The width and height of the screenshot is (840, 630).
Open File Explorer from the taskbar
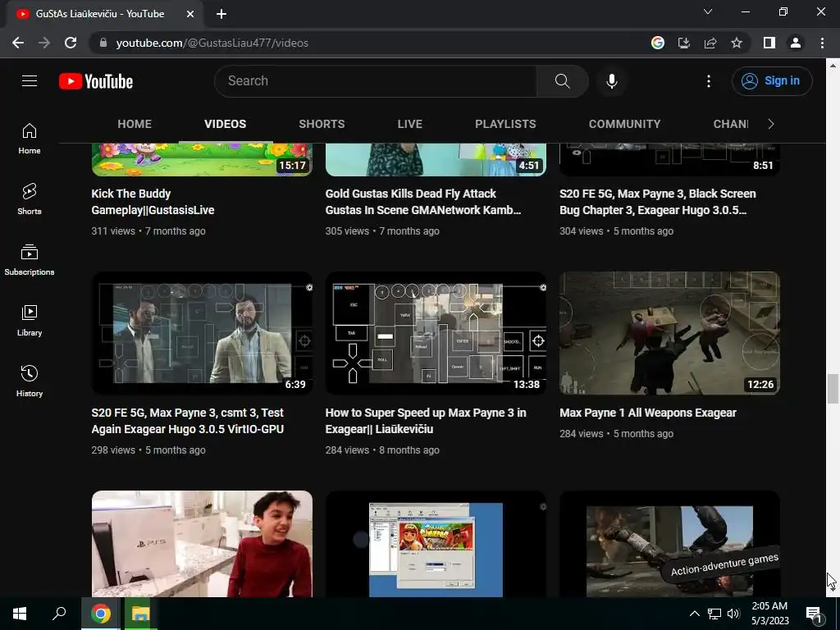click(140, 614)
